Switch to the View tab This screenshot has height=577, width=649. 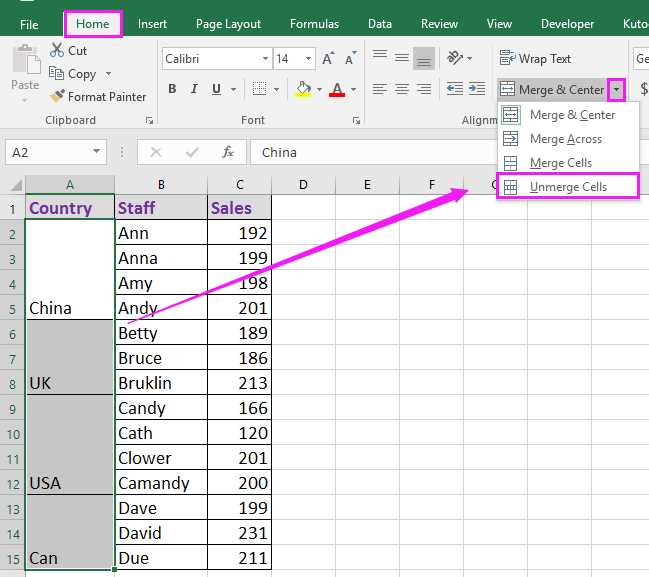pos(499,24)
